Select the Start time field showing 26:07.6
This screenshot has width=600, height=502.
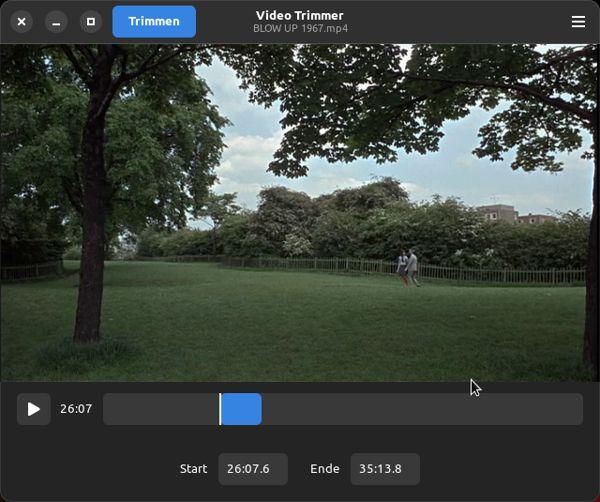coord(253,469)
